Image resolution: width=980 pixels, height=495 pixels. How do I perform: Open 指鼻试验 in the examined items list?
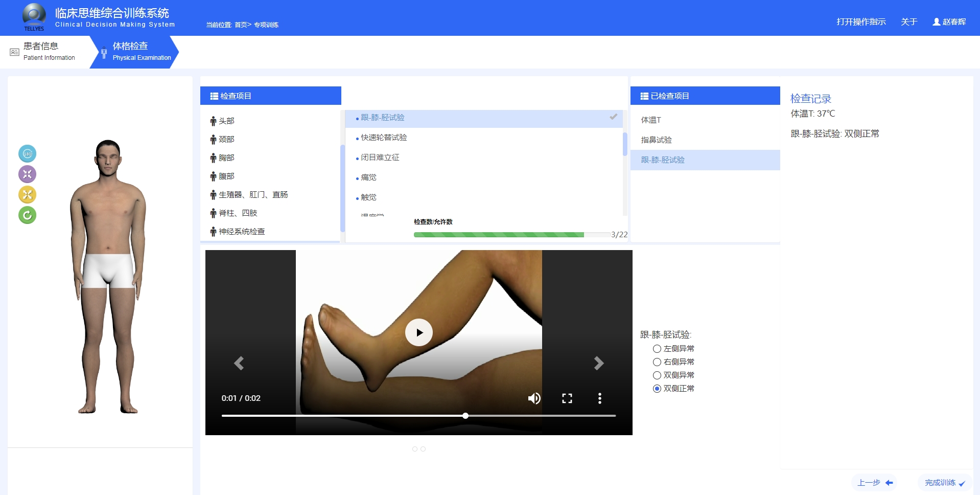click(705, 140)
